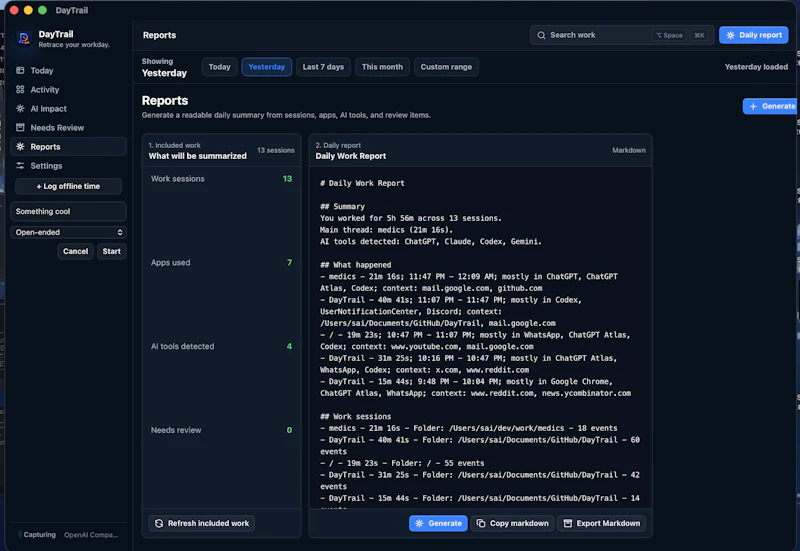
Task: Click the AI tools detected: ChatGPT line
Action: point(431,241)
